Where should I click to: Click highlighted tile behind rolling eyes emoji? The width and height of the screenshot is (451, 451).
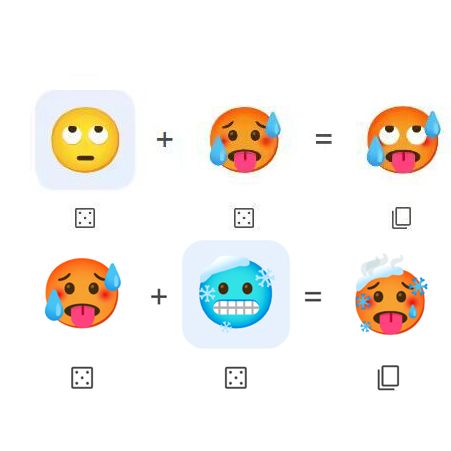coord(85,140)
